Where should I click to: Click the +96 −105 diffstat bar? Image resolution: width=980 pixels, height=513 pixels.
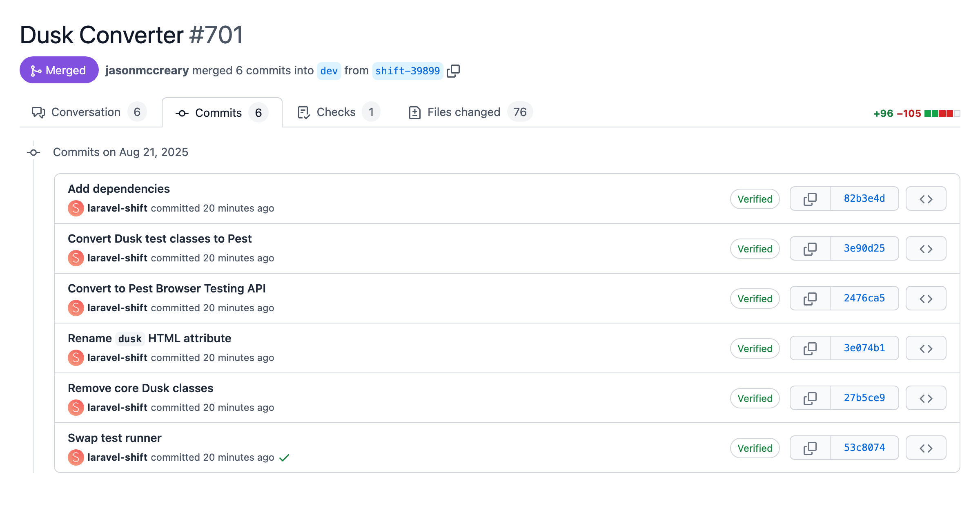(917, 114)
